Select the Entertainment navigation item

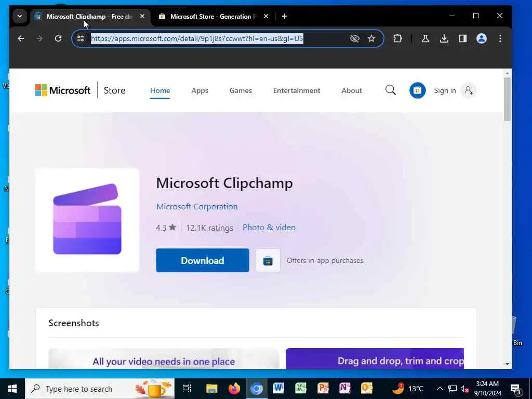pos(297,90)
